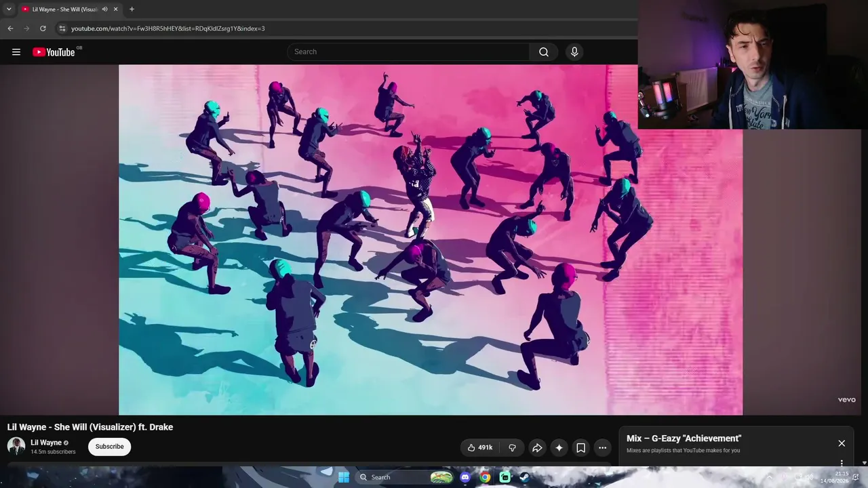This screenshot has width=868, height=488.
Task: Click the video title She Will (Visualizer)
Action: coord(90,427)
